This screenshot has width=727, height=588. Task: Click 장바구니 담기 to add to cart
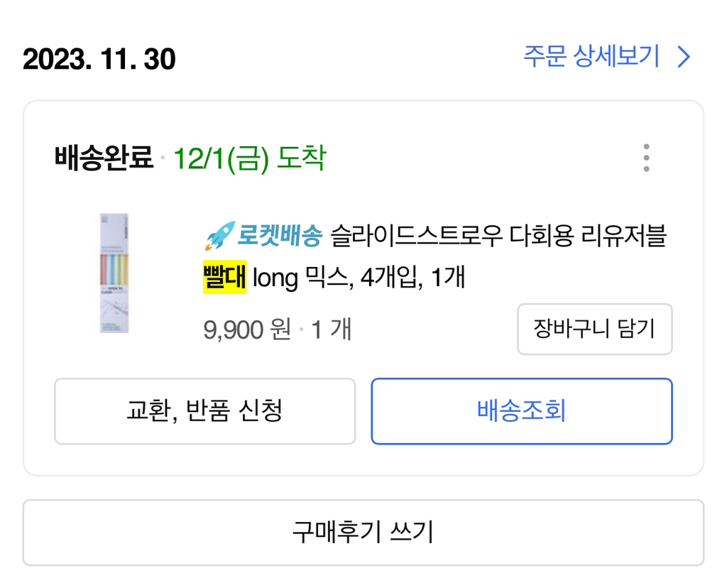click(x=594, y=329)
